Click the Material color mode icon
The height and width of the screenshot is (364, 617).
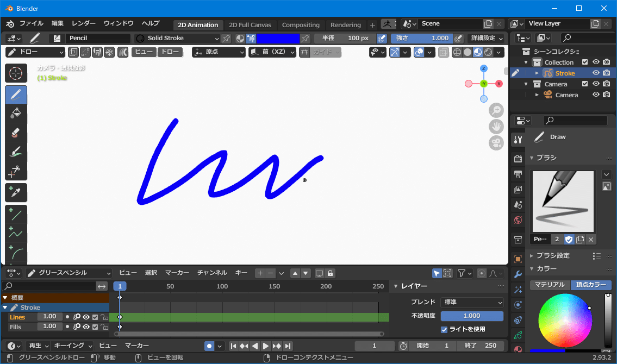tap(240, 38)
